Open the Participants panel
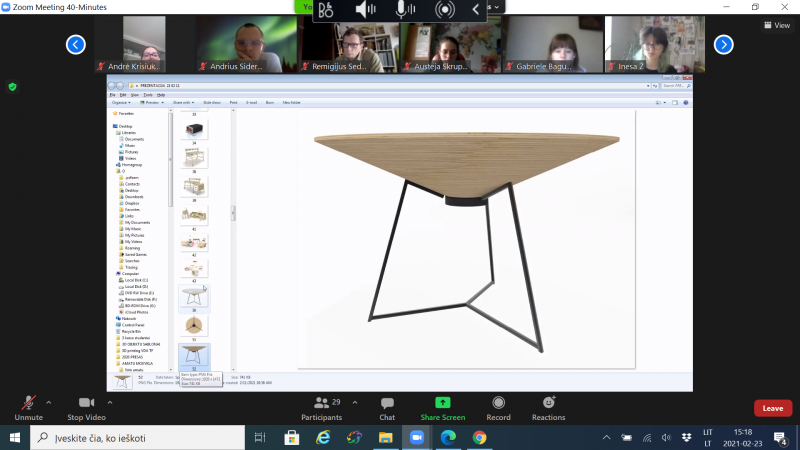Image resolution: width=800 pixels, height=450 pixels. (x=321, y=408)
